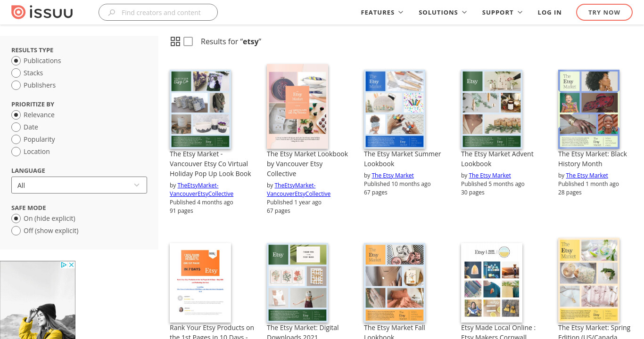Viewport: 644px width, 339px height.
Task: Open Etsy Market Fall Lookbook cover
Action: pos(395,282)
